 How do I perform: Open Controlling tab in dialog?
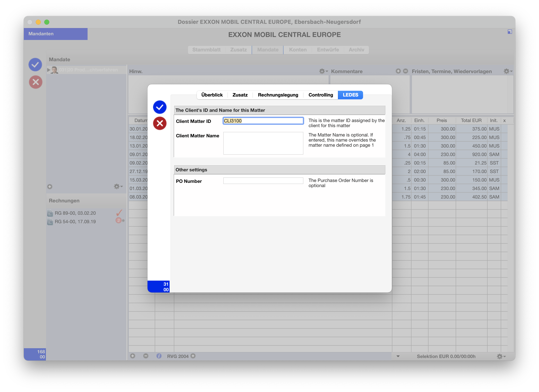point(321,95)
